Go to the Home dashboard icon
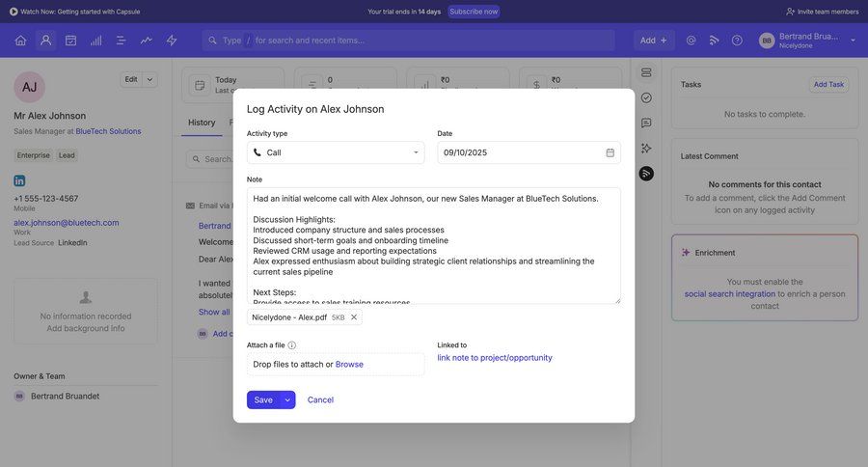Image resolution: width=868 pixels, height=467 pixels. pos(20,41)
